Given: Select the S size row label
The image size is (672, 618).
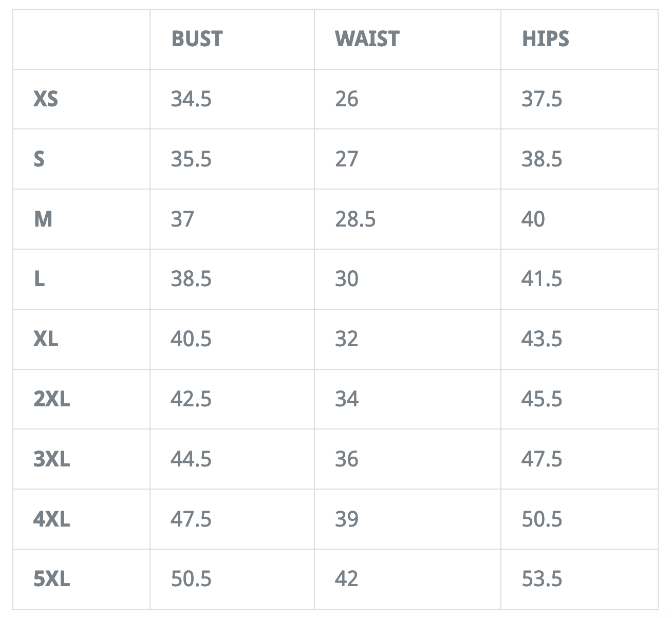Looking at the screenshot, I should [39, 159].
